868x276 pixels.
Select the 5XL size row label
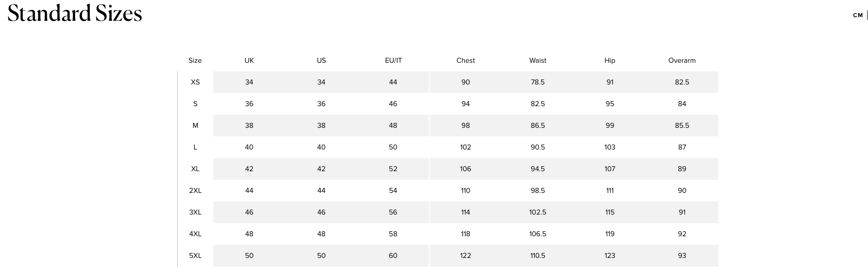195,256
